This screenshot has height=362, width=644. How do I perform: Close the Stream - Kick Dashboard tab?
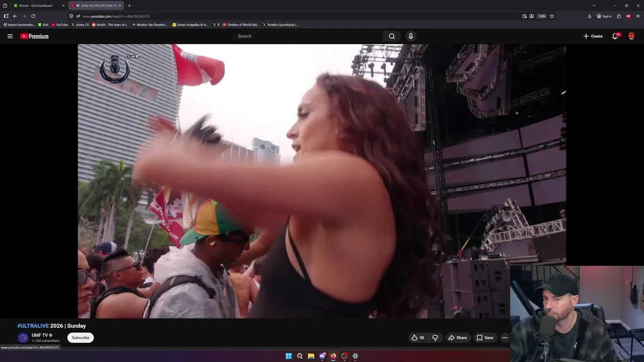[63, 6]
